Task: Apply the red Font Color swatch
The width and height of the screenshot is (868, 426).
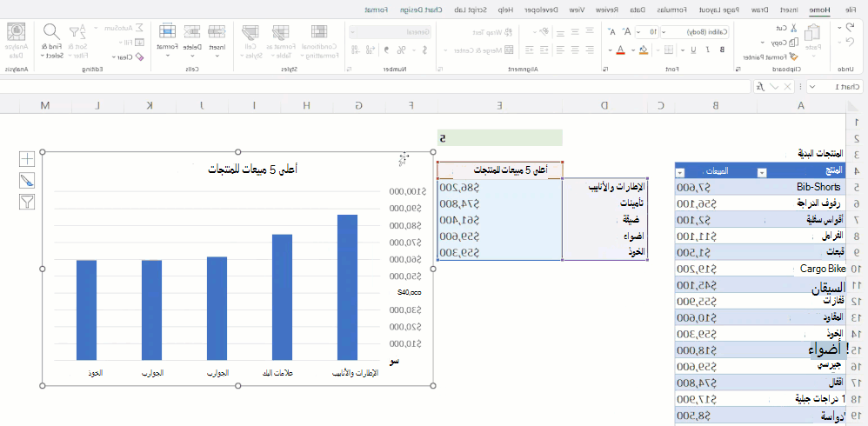Action: [620, 50]
